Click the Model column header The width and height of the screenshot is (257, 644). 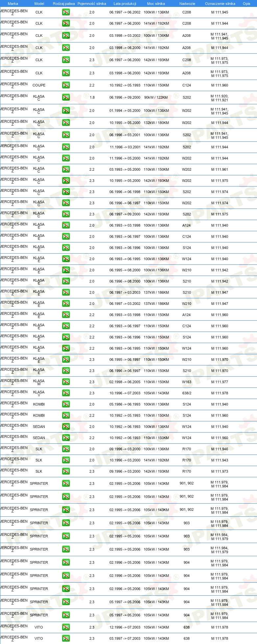pyautogui.click(x=39, y=4)
